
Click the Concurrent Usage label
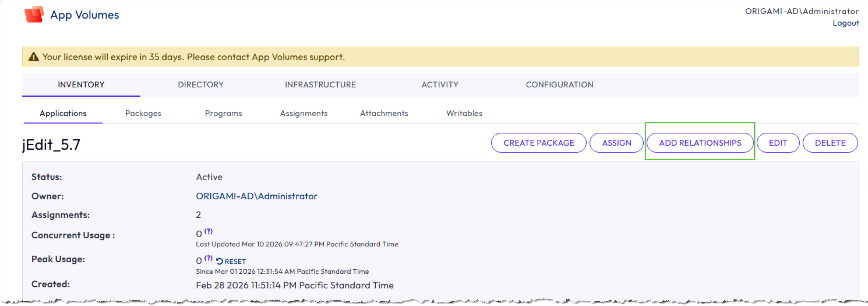tap(73, 235)
